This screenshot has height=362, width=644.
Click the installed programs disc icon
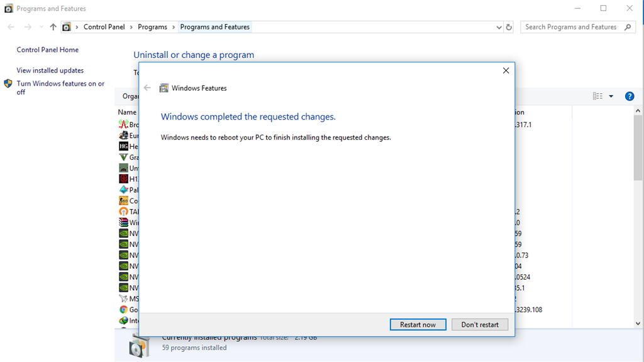point(139,346)
